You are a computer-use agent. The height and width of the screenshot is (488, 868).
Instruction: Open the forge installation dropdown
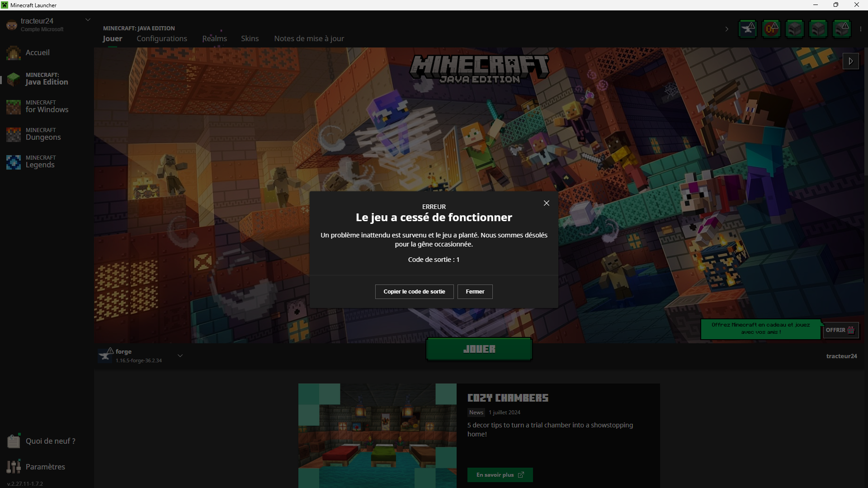180,355
